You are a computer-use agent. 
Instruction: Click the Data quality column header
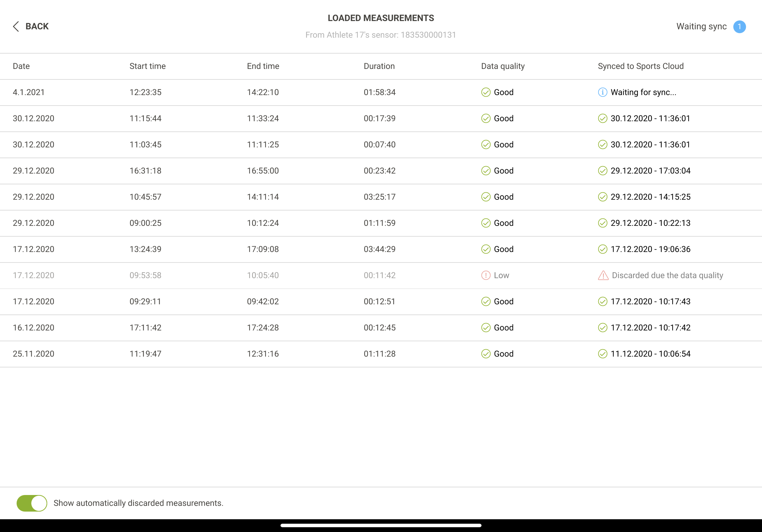click(503, 66)
